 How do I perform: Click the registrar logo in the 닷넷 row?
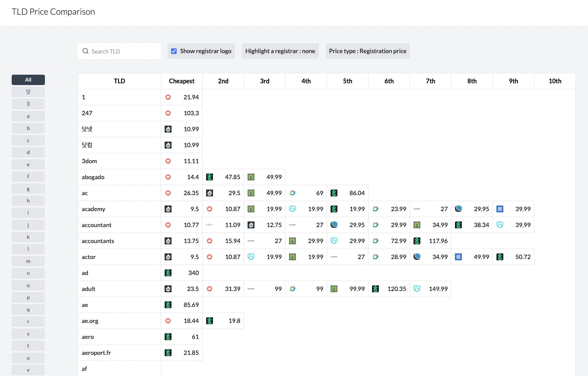tap(168, 129)
